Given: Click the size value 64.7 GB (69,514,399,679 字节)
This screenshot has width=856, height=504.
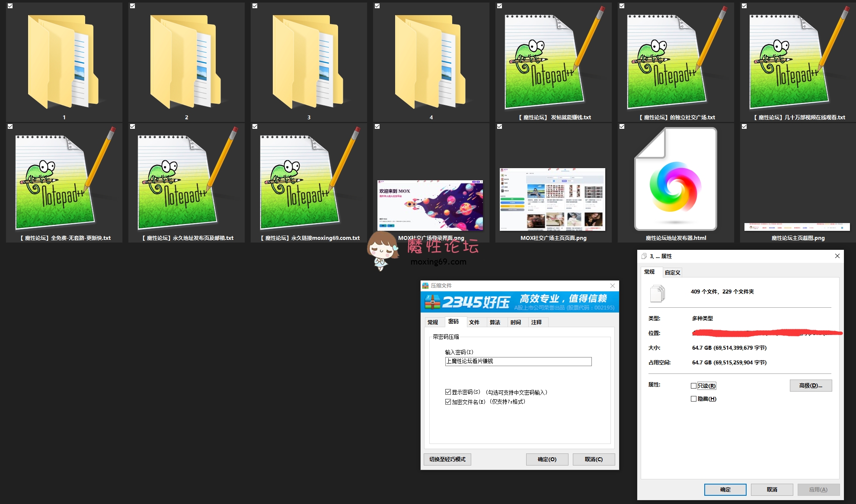Looking at the screenshot, I should [729, 348].
